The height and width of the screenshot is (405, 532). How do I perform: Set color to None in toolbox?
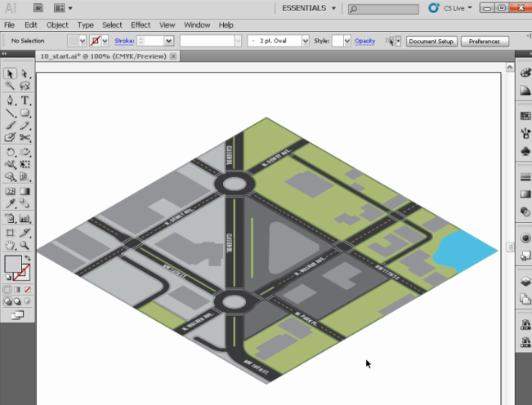29,288
